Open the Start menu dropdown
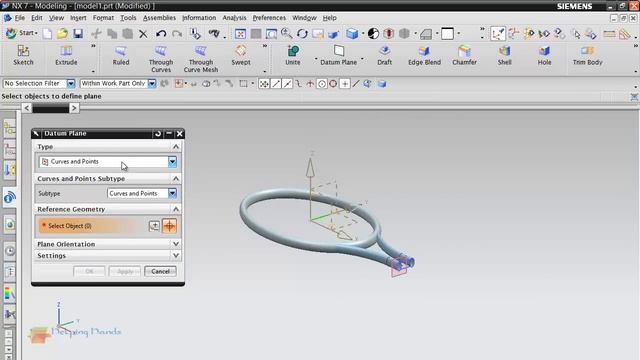 click(x=22, y=33)
